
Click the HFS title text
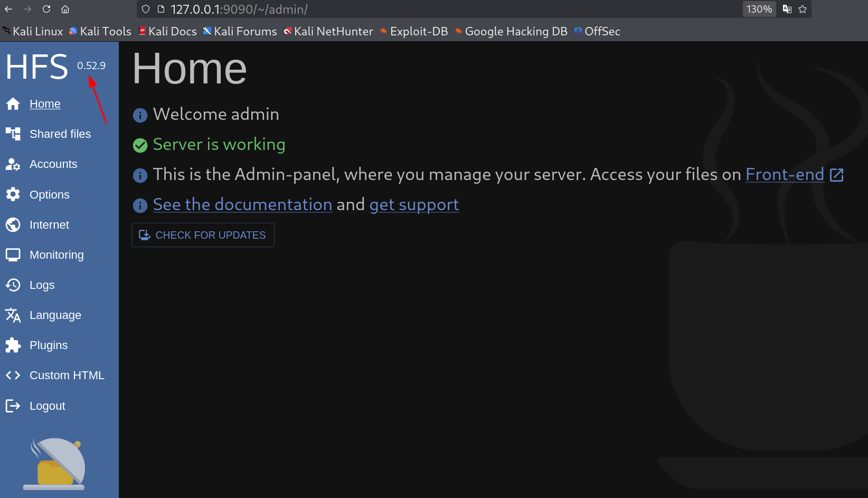coord(37,67)
